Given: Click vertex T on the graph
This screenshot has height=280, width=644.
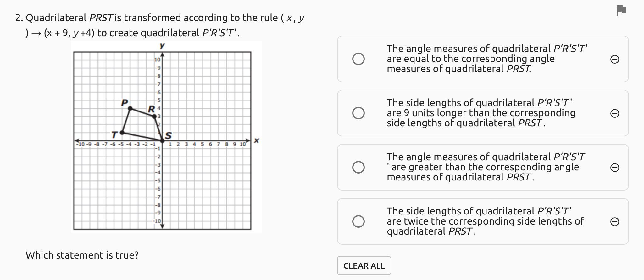Looking at the screenshot, I should (122, 133).
